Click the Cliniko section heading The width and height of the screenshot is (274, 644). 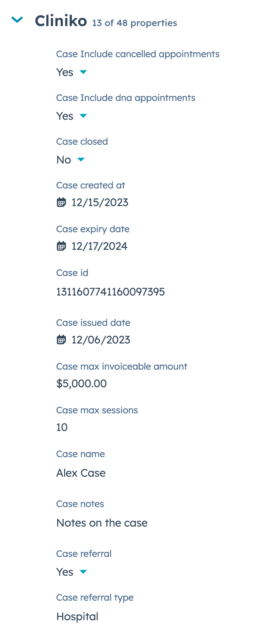(x=61, y=21)
